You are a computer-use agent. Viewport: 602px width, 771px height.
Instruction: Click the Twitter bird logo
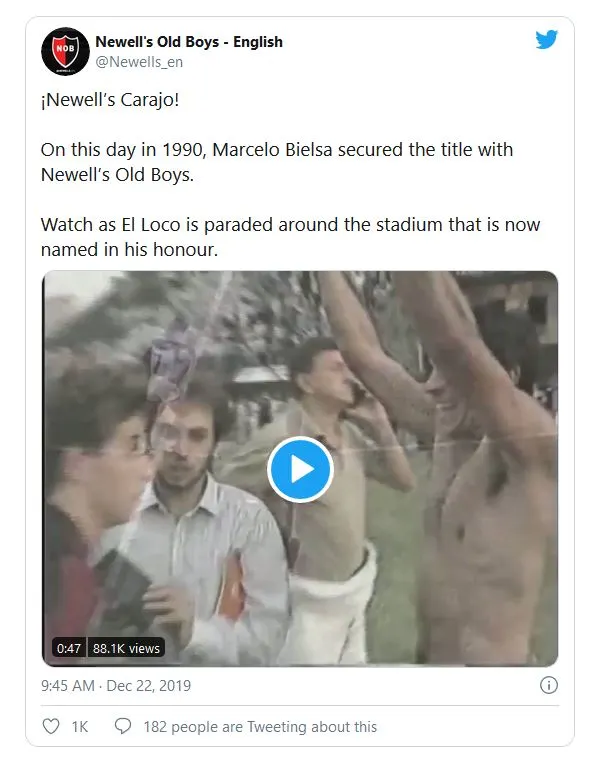coord(546,40)
